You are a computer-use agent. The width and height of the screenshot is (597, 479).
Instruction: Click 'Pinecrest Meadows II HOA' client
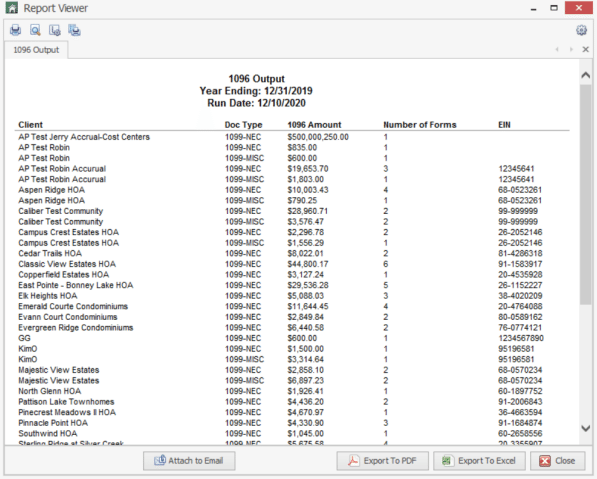(67, 412)
